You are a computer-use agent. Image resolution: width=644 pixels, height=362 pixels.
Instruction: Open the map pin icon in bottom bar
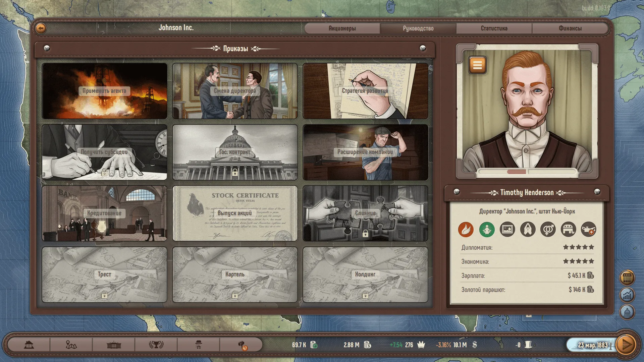71,345
